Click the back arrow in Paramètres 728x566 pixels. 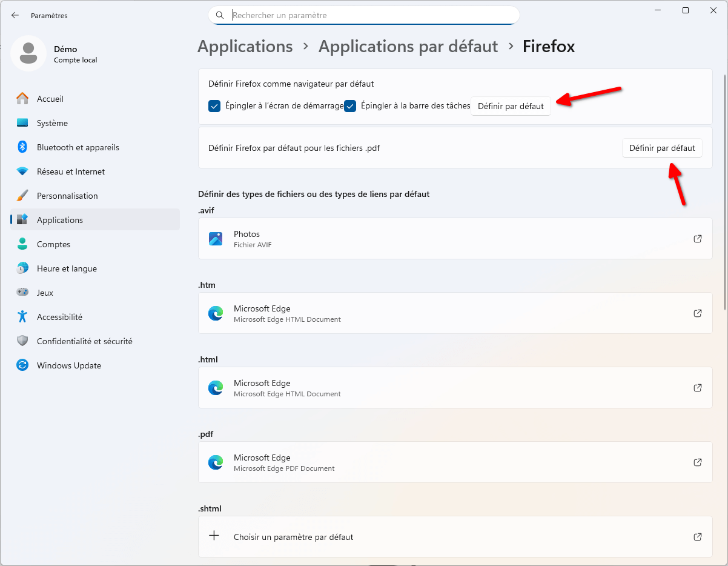(15, 16)
